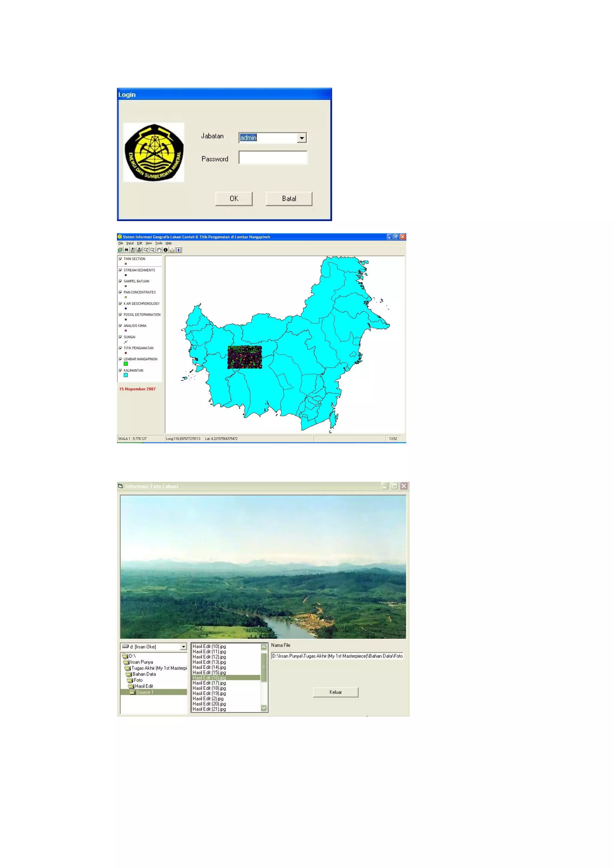Screen dimensions: 614x868
Task: Uncheck the THIN SECTION layer
Action: 120,259
